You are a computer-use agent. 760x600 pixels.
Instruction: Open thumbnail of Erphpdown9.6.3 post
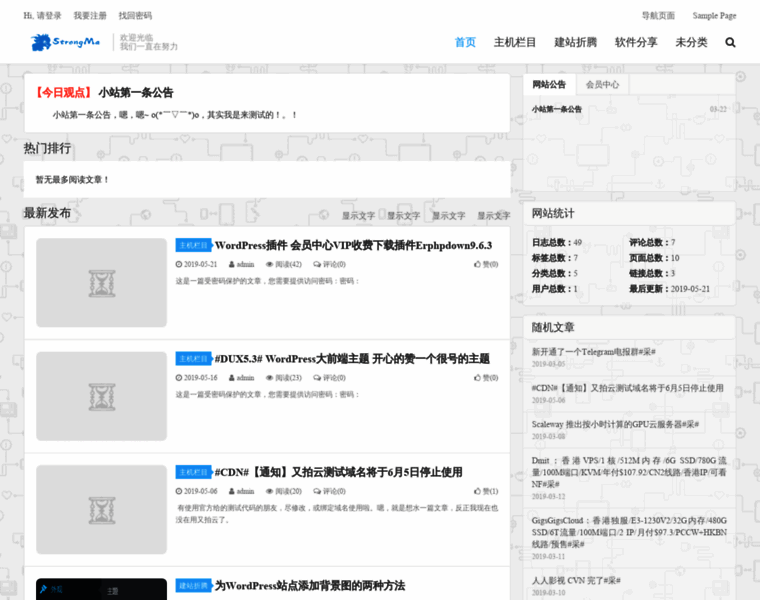coord(101,283)
